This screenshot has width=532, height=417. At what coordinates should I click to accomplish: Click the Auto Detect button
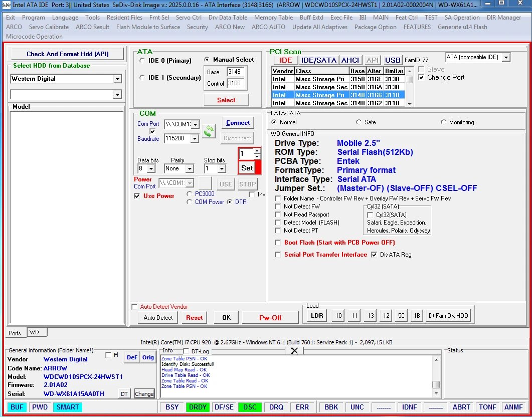coord(158,318)
